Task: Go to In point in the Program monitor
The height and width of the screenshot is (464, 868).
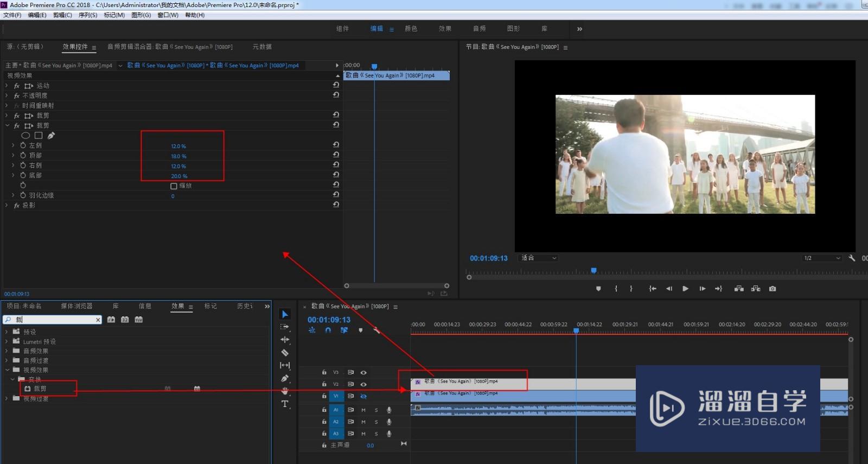Action: (653, 289)
